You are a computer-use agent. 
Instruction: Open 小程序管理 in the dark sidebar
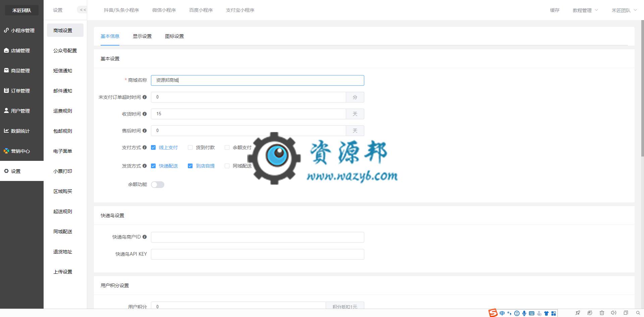tap(22, 30)
